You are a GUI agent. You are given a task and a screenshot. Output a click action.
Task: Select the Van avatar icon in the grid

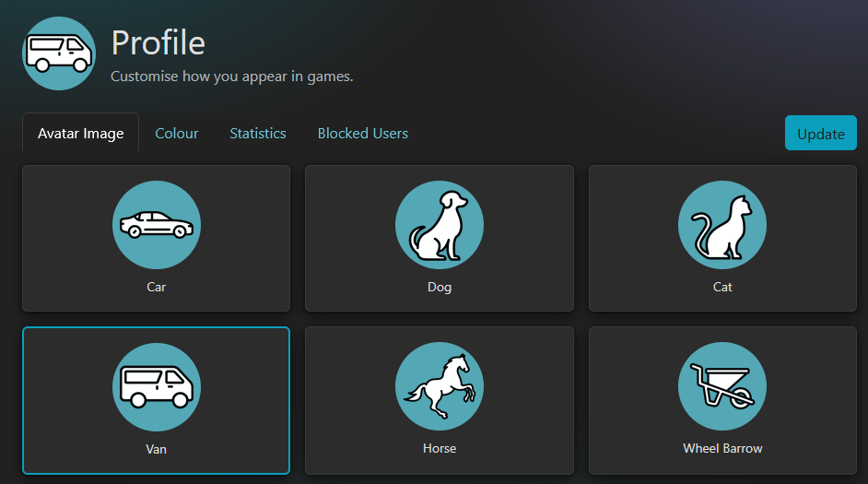(x=156, y=386)
